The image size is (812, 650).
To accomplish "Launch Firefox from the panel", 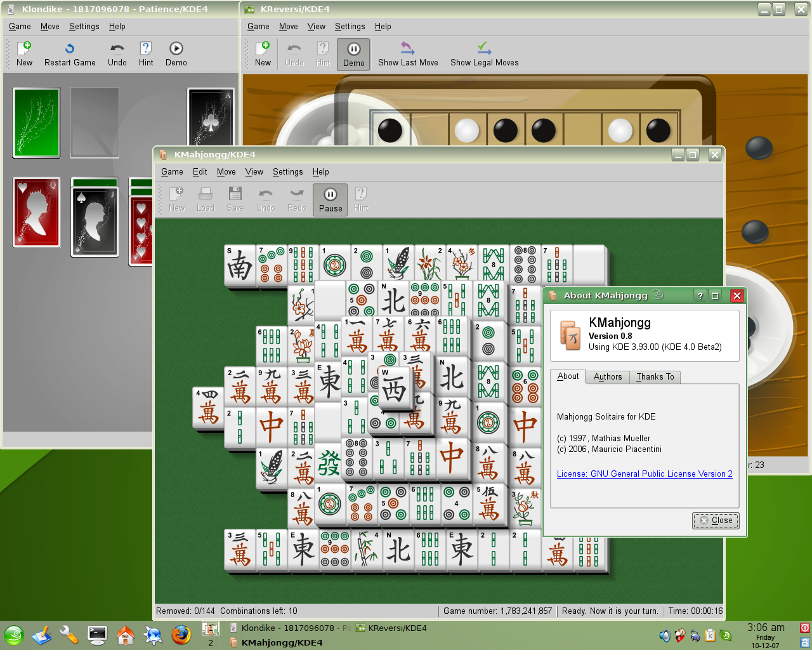I will (181, 635).
